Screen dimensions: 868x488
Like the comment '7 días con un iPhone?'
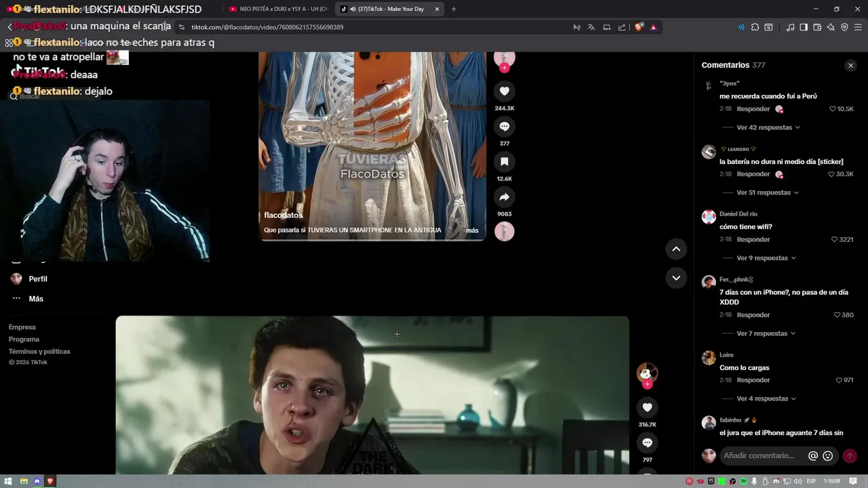pos(837,315)
